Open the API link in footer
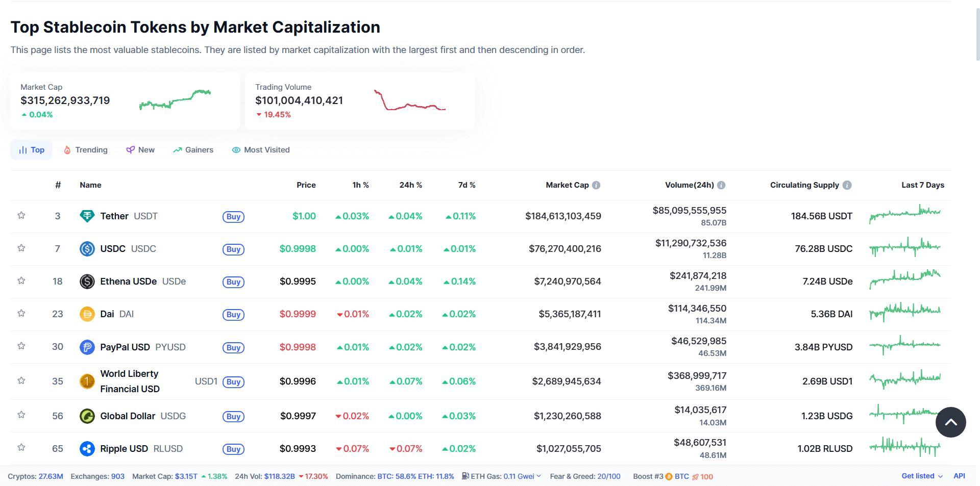 coord(959,476)
